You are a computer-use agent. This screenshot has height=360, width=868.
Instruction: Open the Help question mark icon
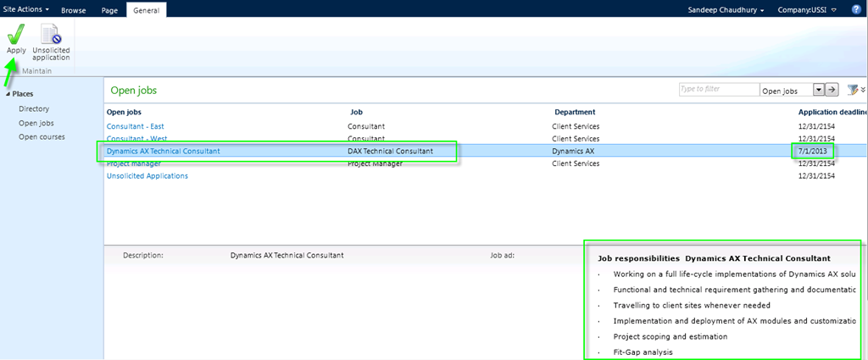(x=856, y=9)
